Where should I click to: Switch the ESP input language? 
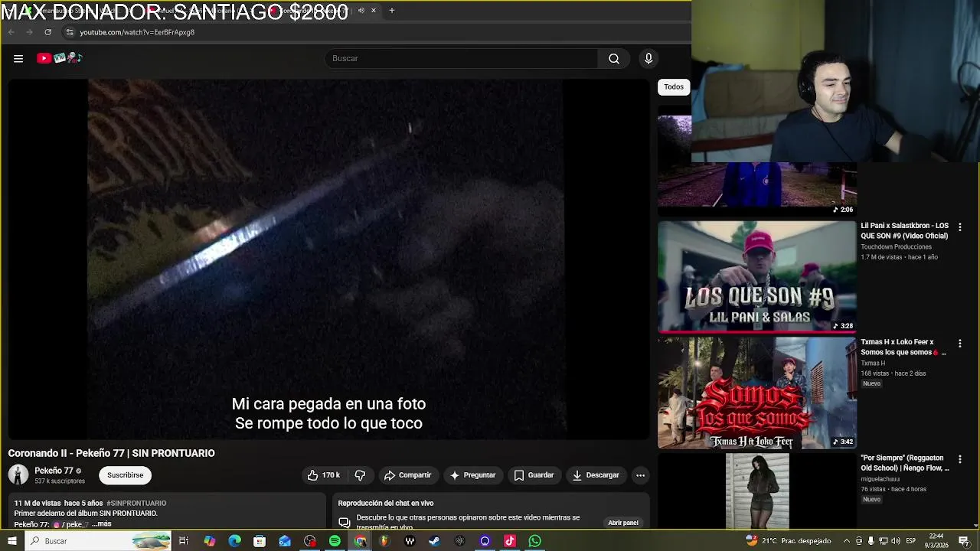(911, 541)
